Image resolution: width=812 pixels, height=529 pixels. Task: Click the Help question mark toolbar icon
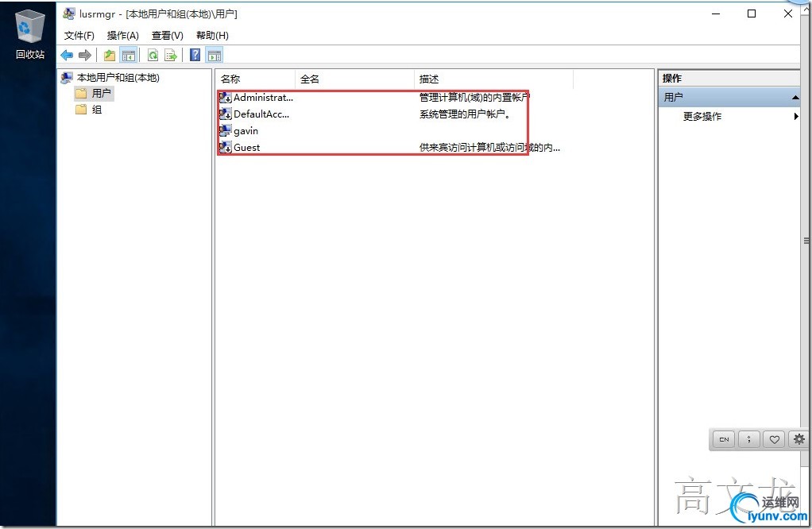pyautogui.click(x=195, y=55)
